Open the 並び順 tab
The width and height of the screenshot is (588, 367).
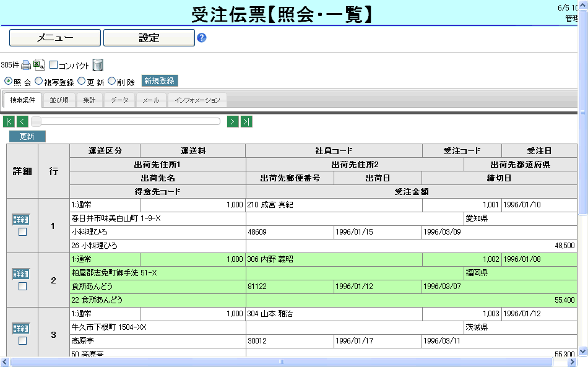59,100
